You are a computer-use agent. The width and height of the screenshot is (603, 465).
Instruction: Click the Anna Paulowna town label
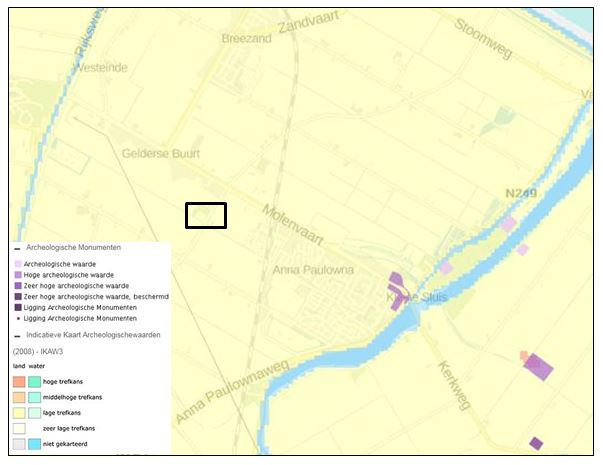point(312,270)
